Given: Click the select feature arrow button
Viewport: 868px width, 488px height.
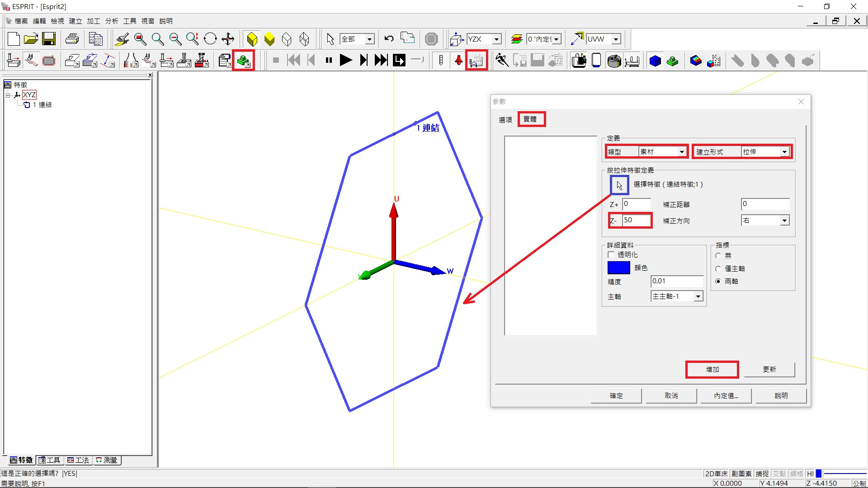Looking at the screenshot, I should (619, 185).
